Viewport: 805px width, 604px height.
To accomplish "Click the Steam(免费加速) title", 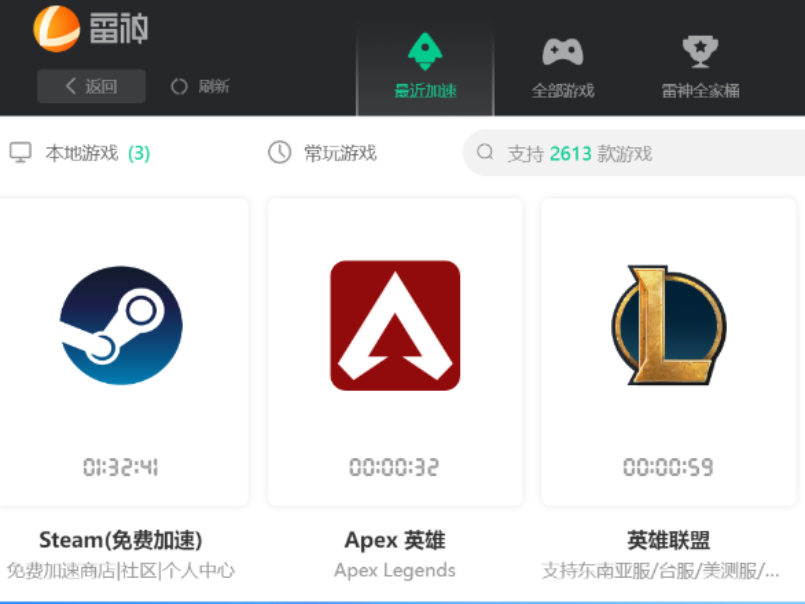I will click(121, 540).
